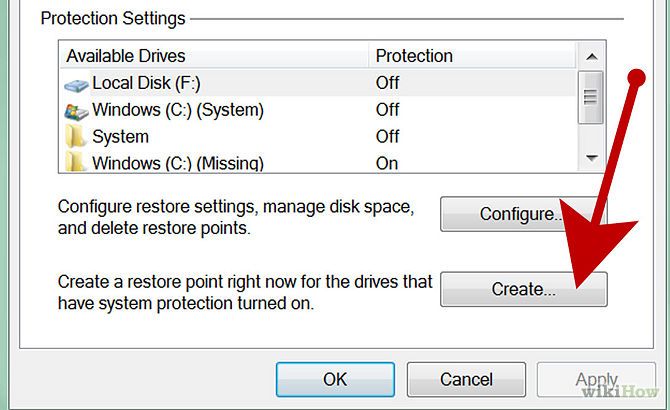
Task: Click the Windows (C:) (System) drive icon
Action: (75, 110)
